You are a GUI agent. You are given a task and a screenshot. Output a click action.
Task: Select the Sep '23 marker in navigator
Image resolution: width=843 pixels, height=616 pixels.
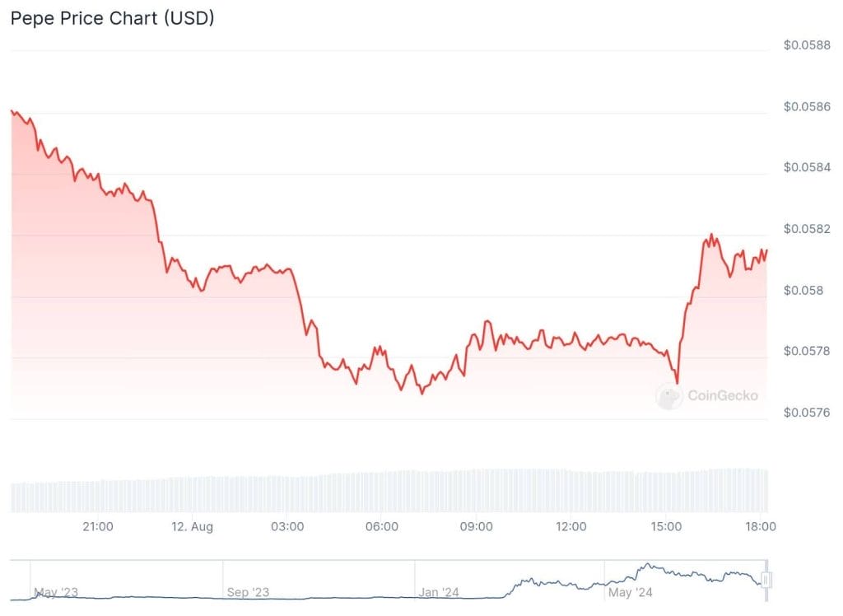[249, 592]
